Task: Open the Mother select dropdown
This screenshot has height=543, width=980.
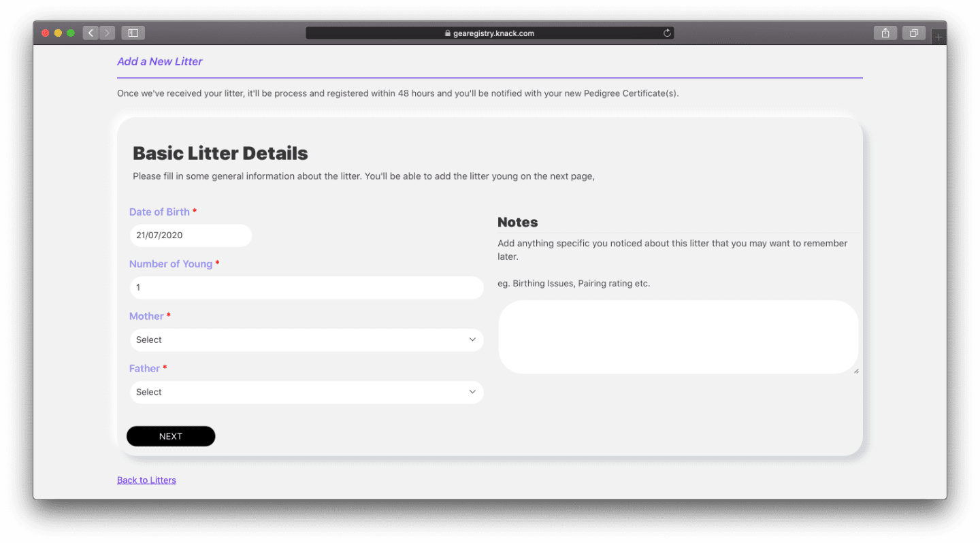Action: click(x=306, y=340)
